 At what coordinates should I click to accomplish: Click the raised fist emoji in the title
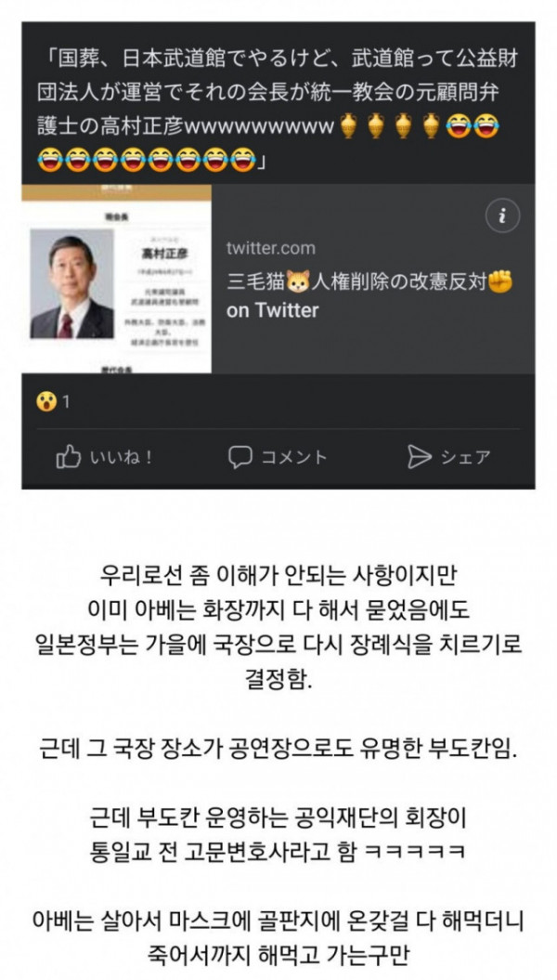500,282
